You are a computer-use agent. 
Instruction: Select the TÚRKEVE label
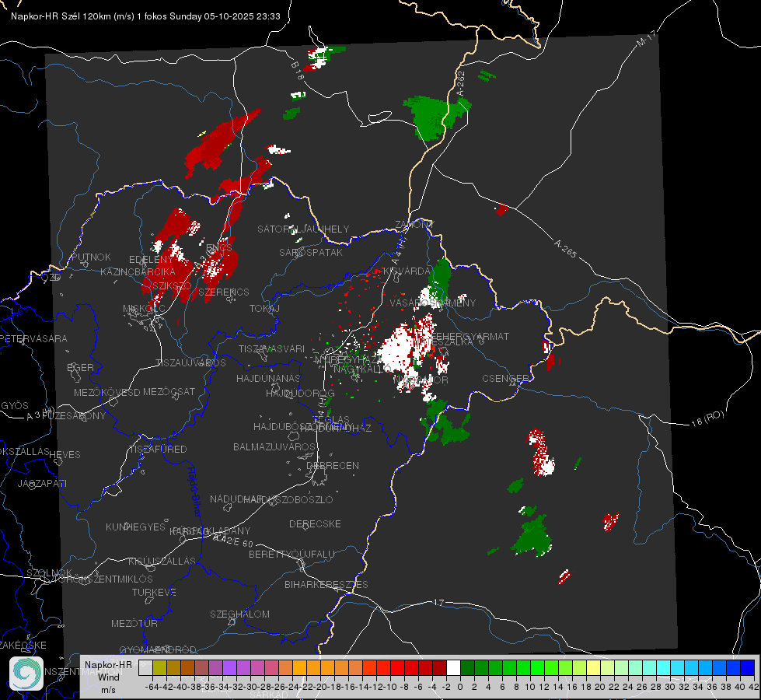point(155,592)
